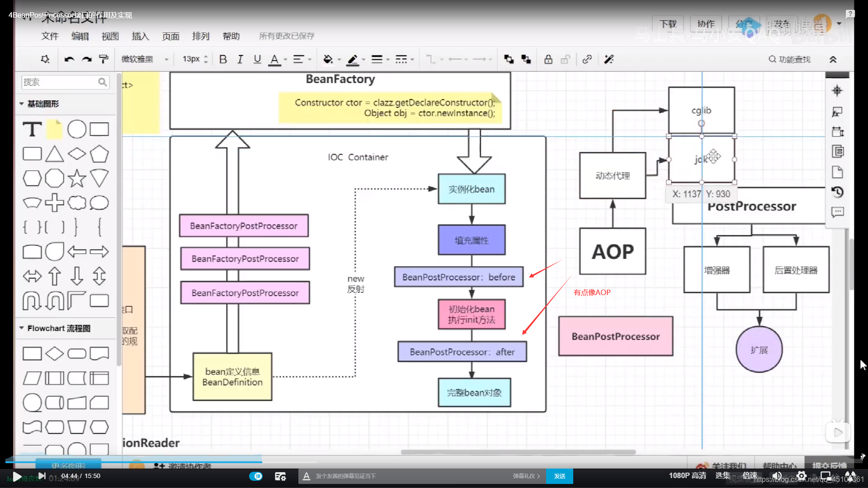Select the cloud shape
868x488 pixels.
[77, 202]
